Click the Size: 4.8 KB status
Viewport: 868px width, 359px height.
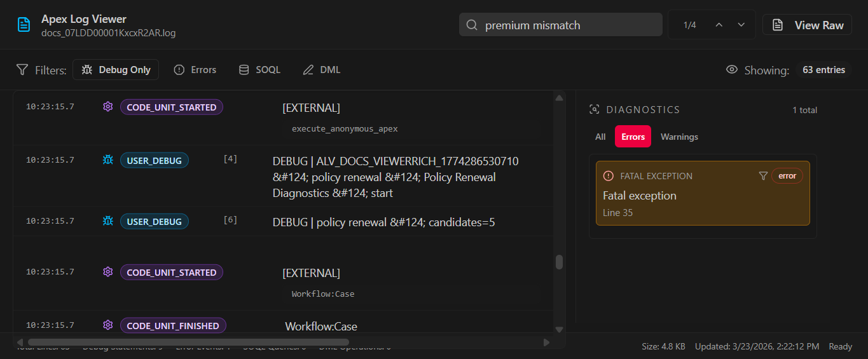(663, 346)
